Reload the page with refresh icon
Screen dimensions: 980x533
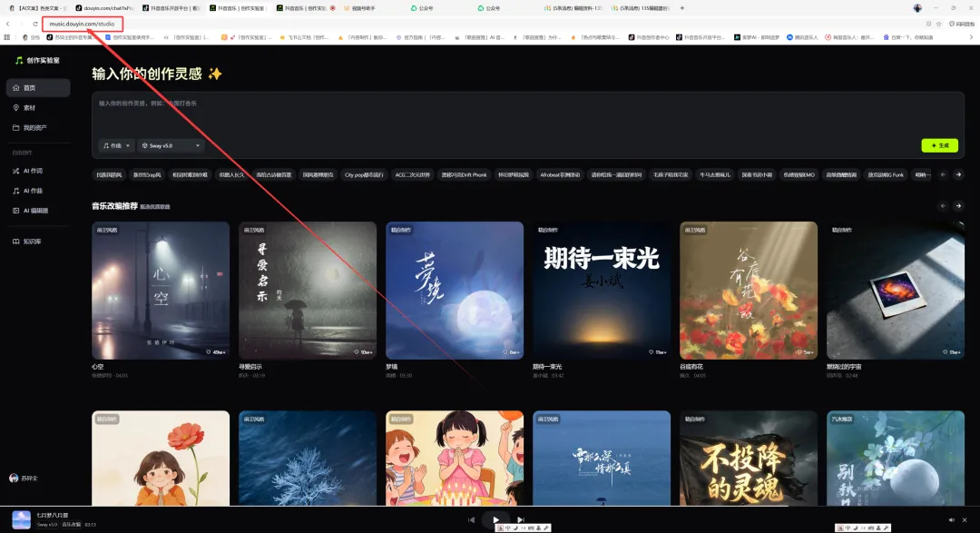click(x=35, y=24)
